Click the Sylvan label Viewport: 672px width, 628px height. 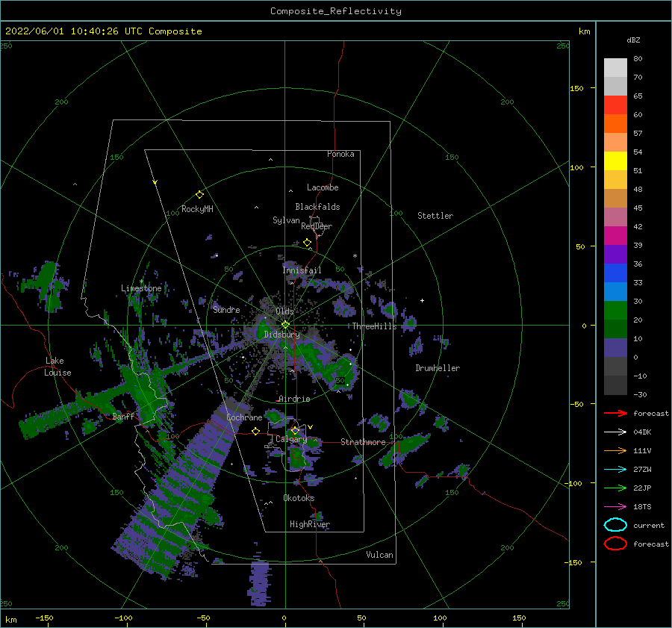tap(286, 220)
